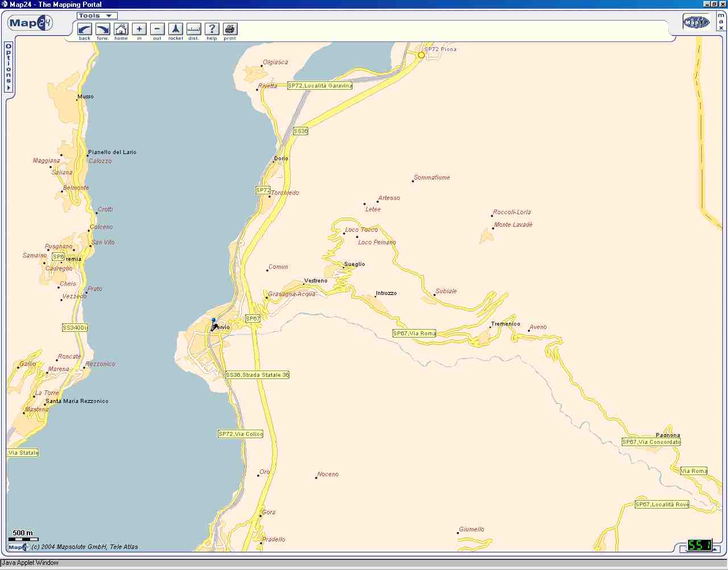Open help with the question mark icon
Image resolution: width=728 pixels, height=570 pixels.
[212, 29]
